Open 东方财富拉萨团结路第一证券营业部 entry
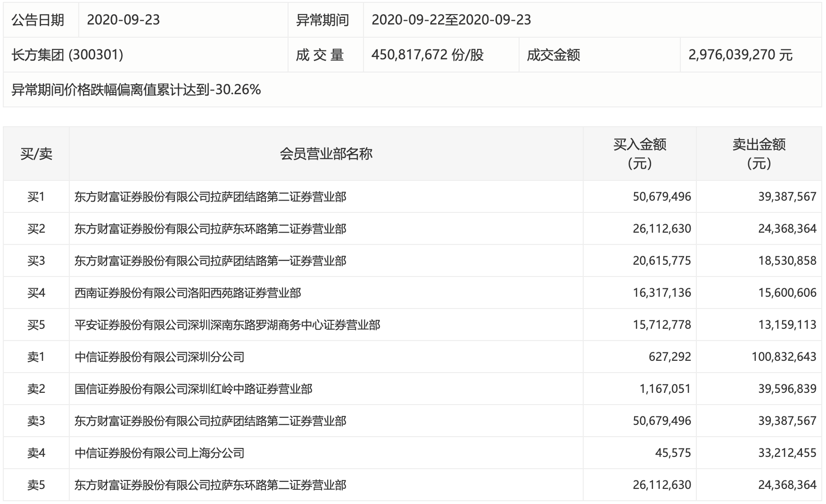The height and width of the screenshot is (504, 826). pos(210,261)
